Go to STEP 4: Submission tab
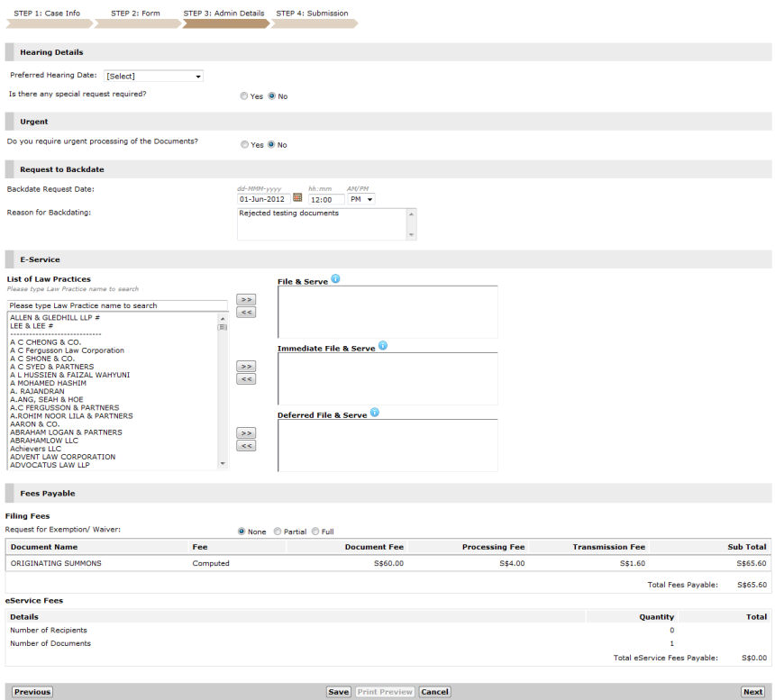Screen dimensions: 775x700 coord(312,14)
